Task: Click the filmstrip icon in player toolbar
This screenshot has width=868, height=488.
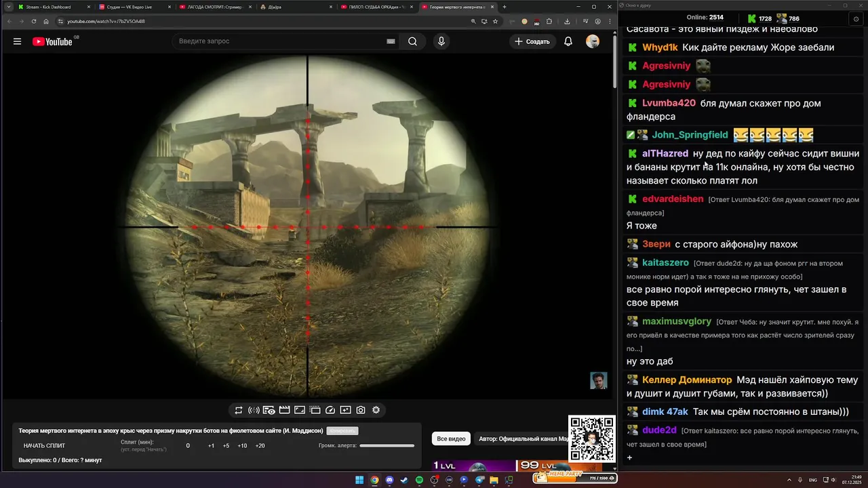Action: click(x=315, y=410)
